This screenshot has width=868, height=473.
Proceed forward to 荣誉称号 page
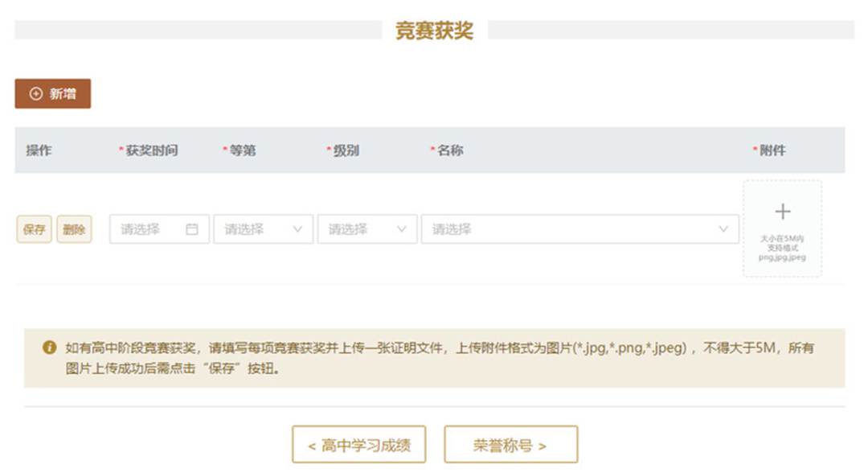tap(510, 443)
